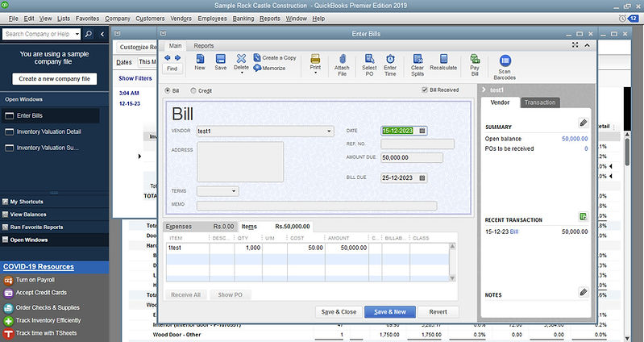Viewport: 644px width, 342px height.
Task: Open the COVID-19 Resources link
Action: click(x=39, y=267)
